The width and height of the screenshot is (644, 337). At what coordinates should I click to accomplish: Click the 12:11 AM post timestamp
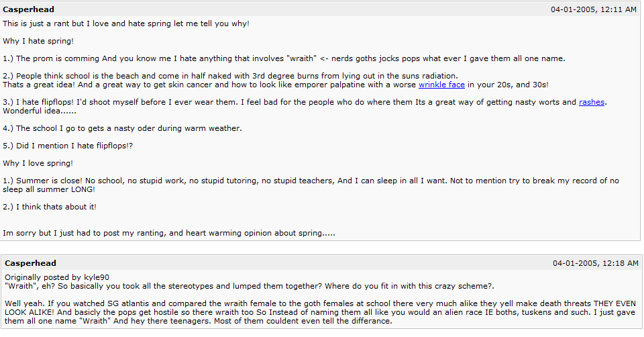593,10
